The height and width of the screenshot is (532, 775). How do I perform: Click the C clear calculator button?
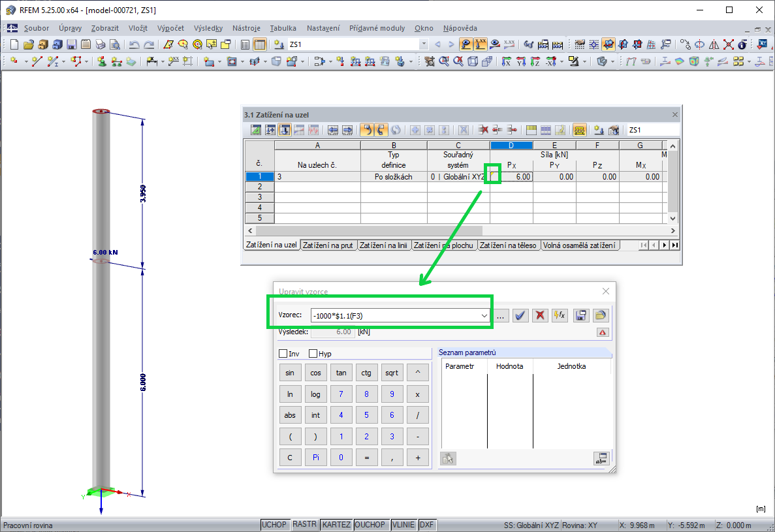(x=290, y=458)
